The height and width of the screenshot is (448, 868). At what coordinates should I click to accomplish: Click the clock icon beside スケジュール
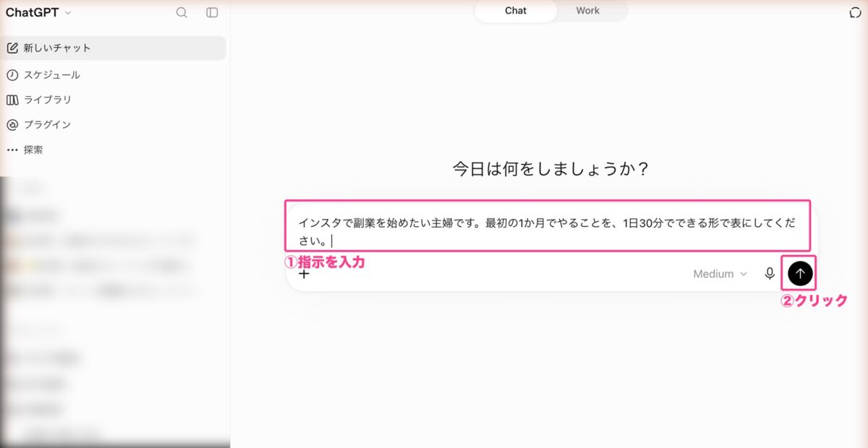(12, 75)
